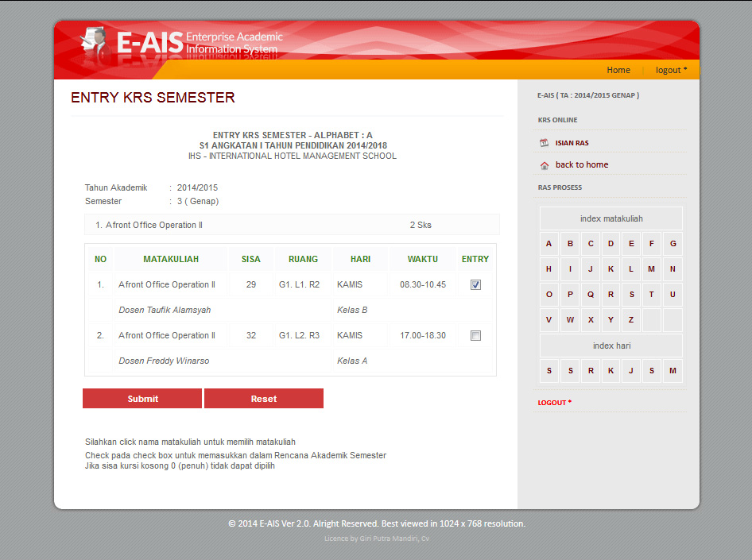This screenshot has width=752, height=560.
Task: Click the calendar icon beside ISIAN RAS
Action: tap(545, 143)
